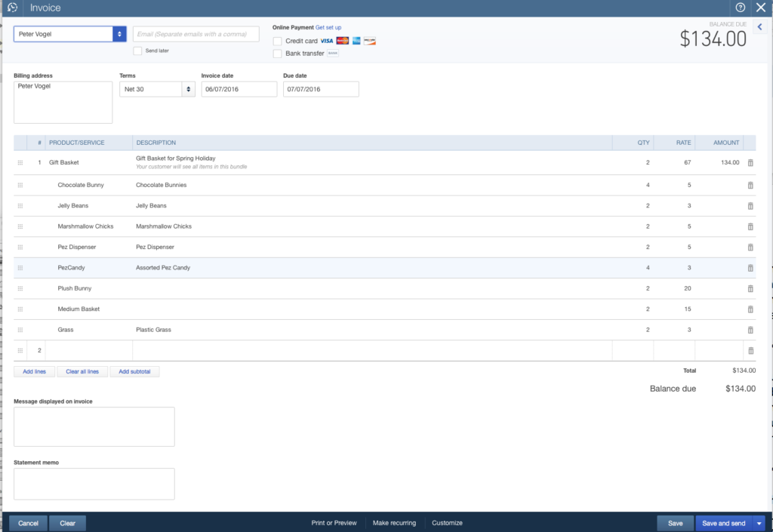Click drag handle of Chocolate Bunny row

tap(20, 185)
